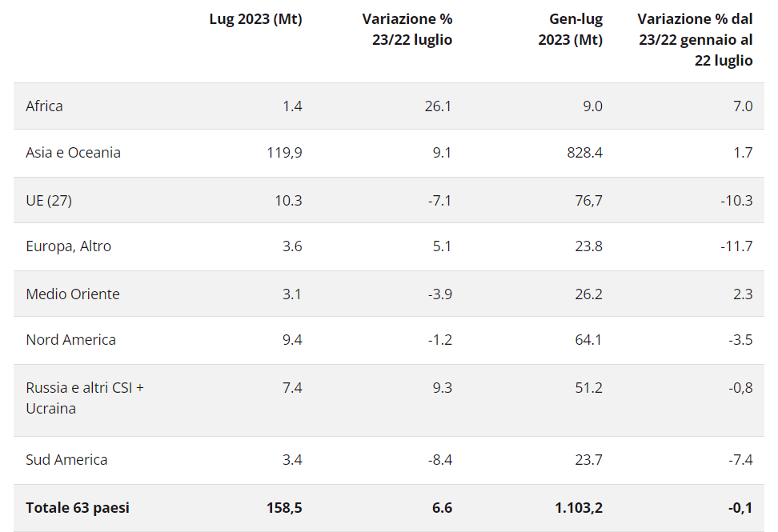Click the Gen-lug 2023 (Mt) column header

click(x=570, y=30)
